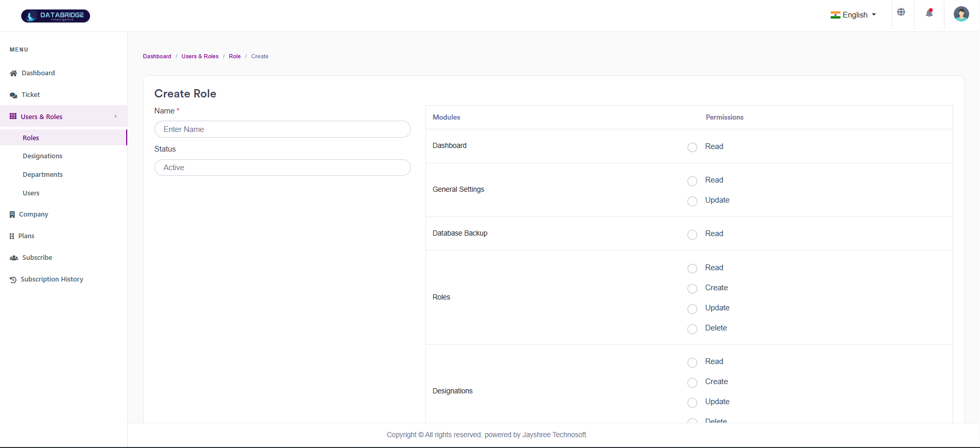Open the English language dropdown

(x=853, y=15)
